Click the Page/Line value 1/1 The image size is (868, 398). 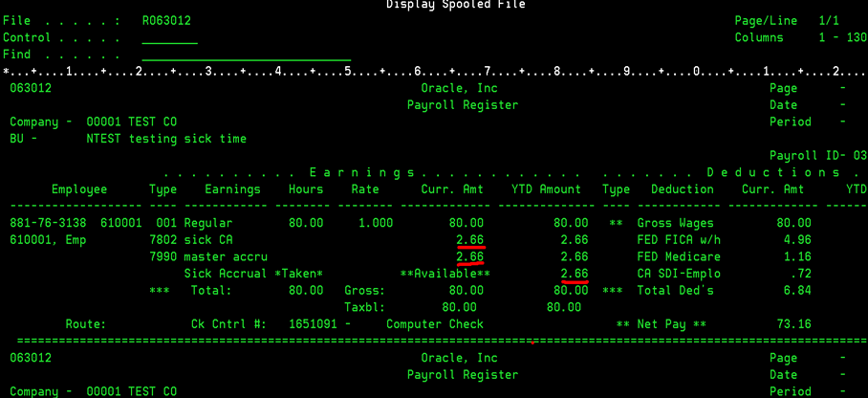click(x=829, y=21)
